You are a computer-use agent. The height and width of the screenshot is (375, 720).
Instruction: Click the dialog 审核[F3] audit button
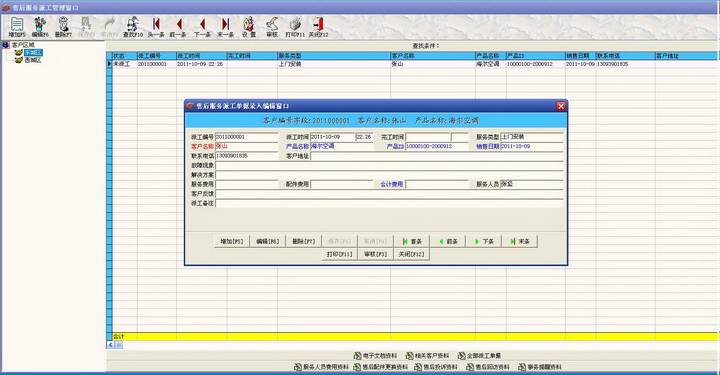pos(376,254)
